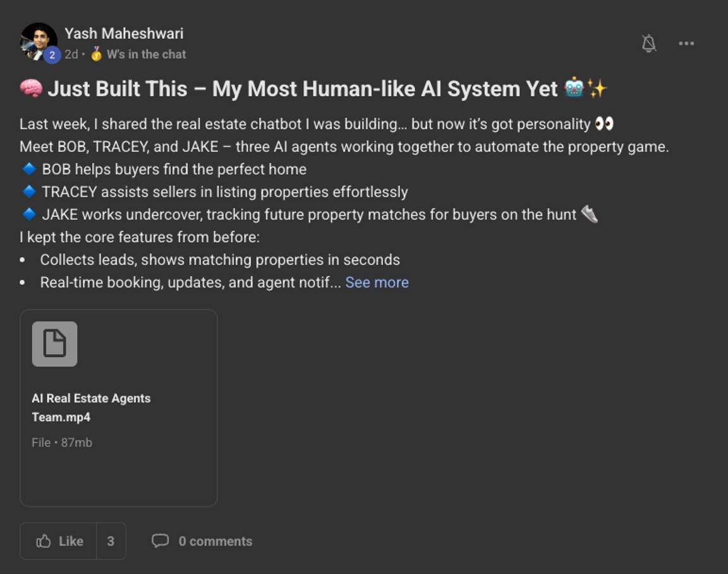Click the level 2 badge on avatar
The width and height of the screenshot is (728, 574).
click(52, 55)
